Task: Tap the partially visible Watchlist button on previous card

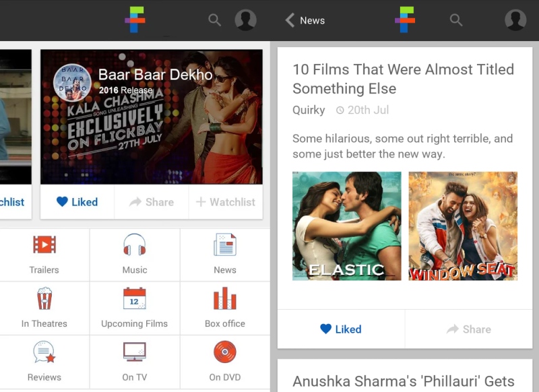Action: (x=12, y=202)
